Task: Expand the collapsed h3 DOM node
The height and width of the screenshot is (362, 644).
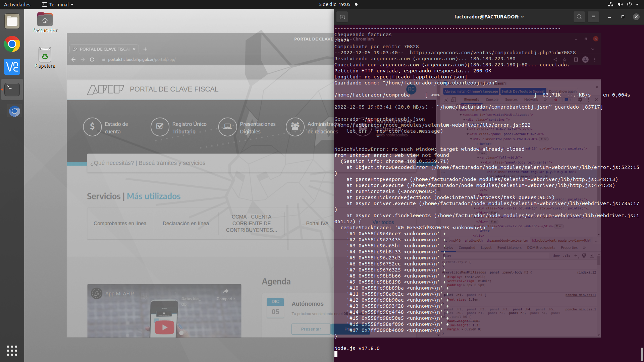Action: pyautogui.click(x=468, y=129)
